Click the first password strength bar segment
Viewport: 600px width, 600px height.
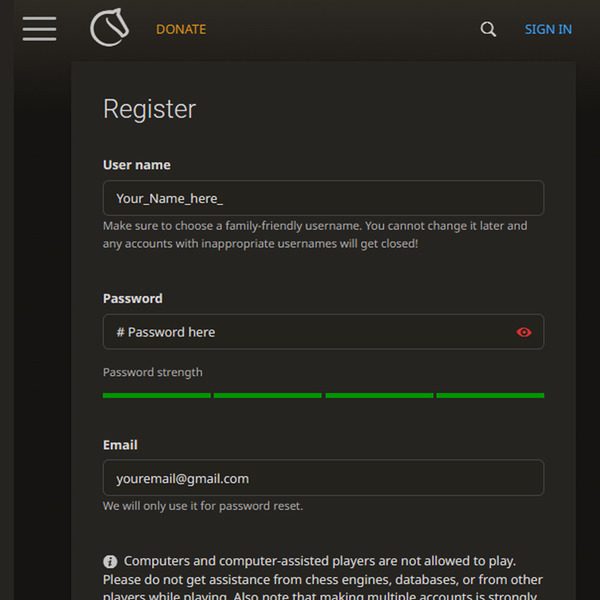(x=157, y=395)
